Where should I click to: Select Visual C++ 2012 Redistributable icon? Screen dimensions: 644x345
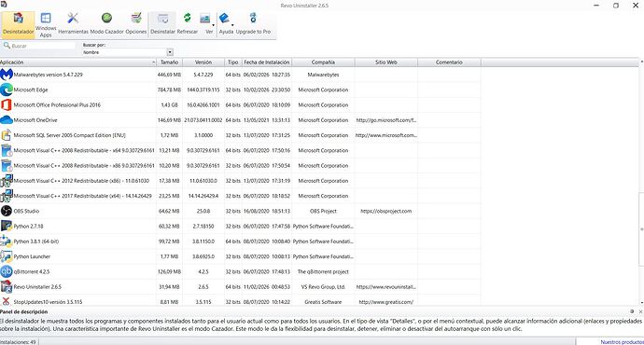click(7, 181)
